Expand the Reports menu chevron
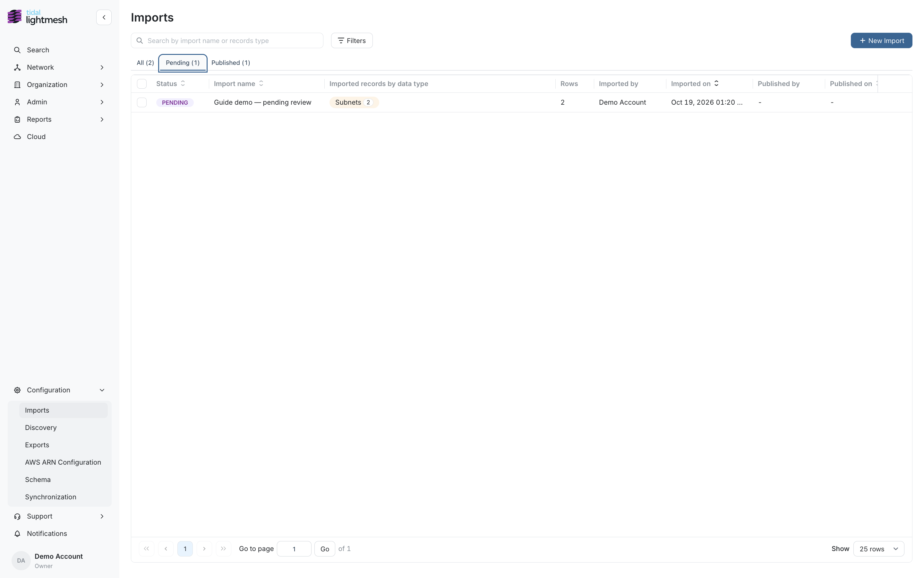 pos(102,119)
